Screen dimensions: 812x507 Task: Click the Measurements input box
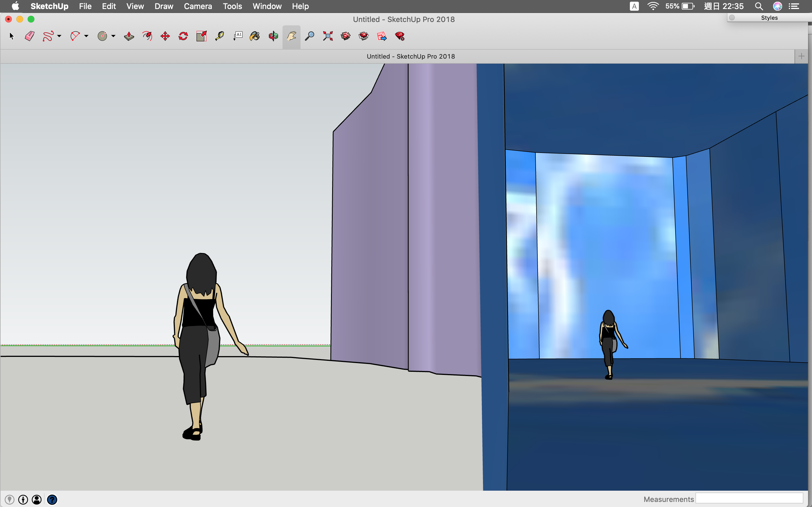pos(749,499)
